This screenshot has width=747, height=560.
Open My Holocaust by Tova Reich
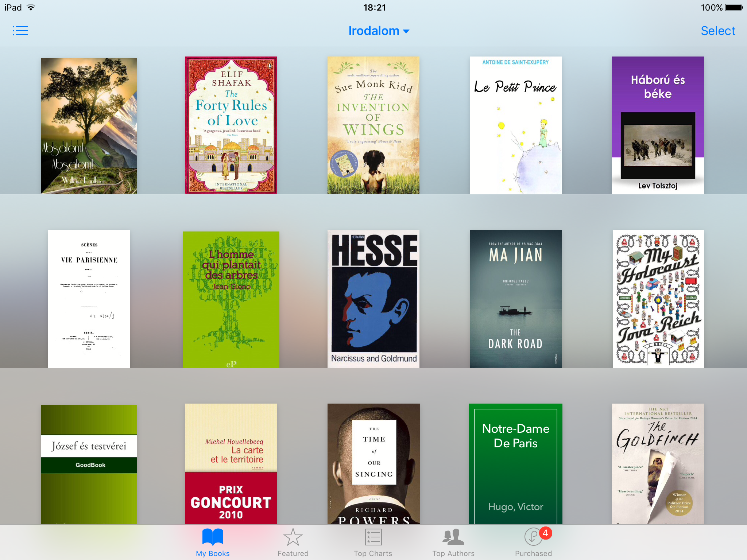658,299
